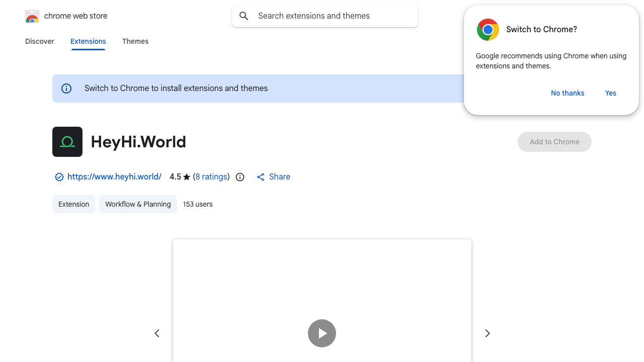The image size is (644, 362).
Task: Play the extension preview video
Action: [x=322, y=333]
